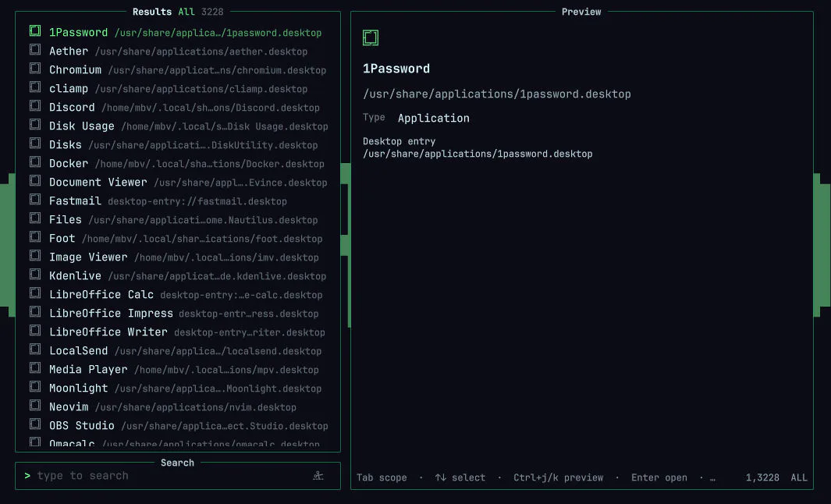The width and height of the screenshot is (831, 504).
Task: Select the Fastmail desktop entry
Action: [x=178, y=201]
